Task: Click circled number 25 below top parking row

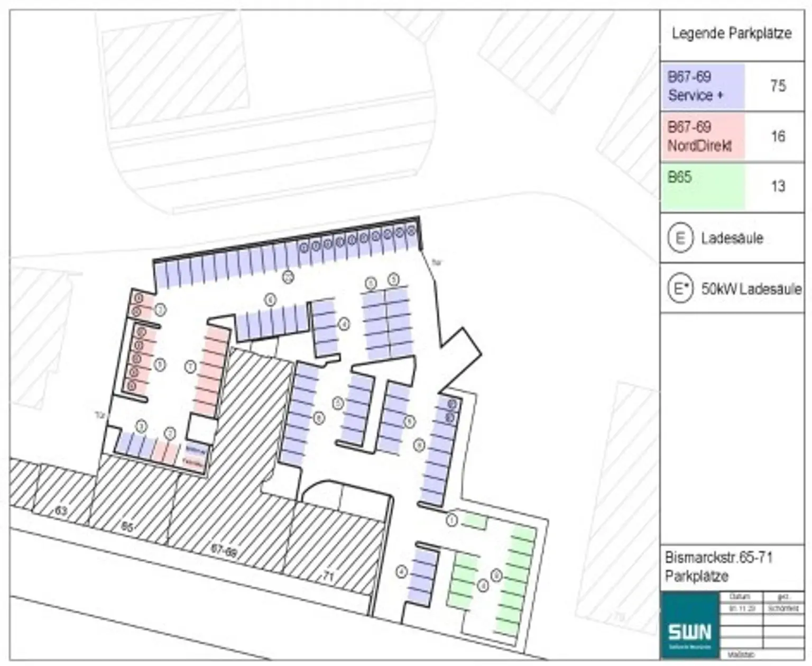Action: point(288,276)
